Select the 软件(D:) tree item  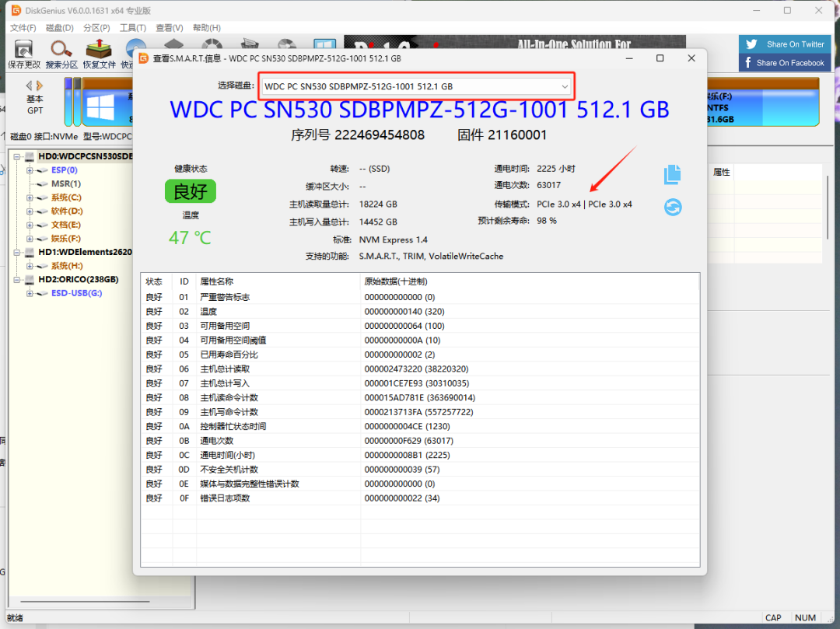pos(67,211)
